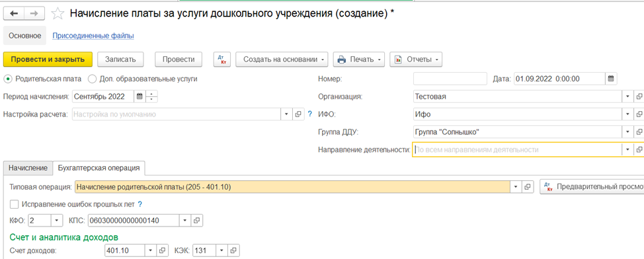The width and height of the screenshot is (644, 259).
Task: Open Счет доходов record icon
Action: [x=162, y=250]
